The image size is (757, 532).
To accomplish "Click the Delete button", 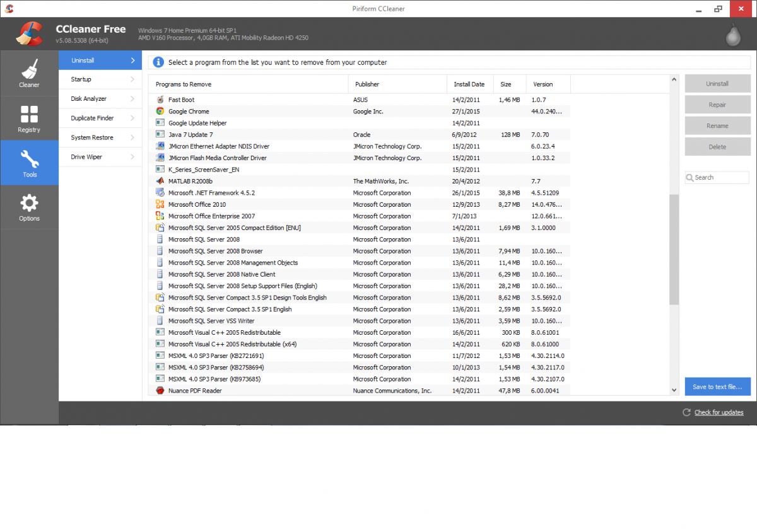I will click(x=717, y=147).
